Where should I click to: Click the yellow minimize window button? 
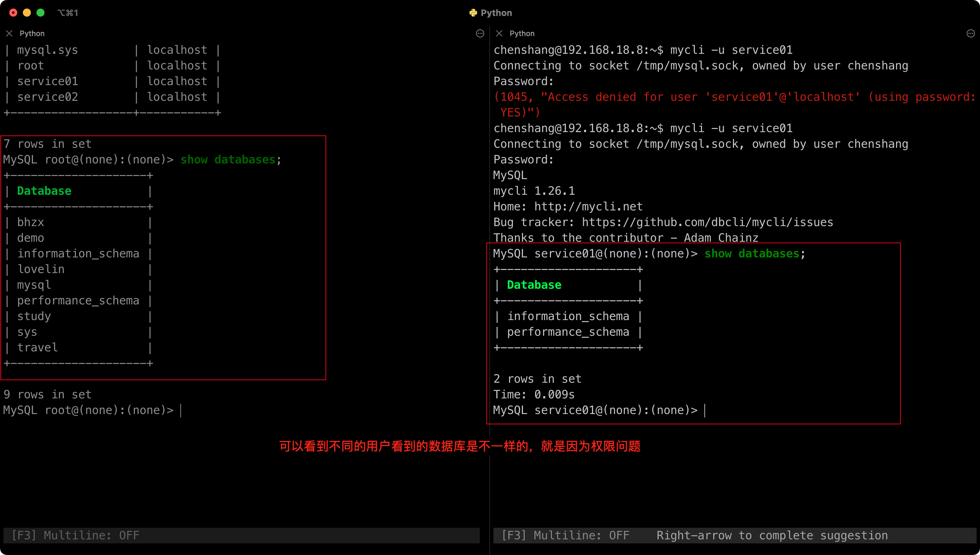coord(27,13)
